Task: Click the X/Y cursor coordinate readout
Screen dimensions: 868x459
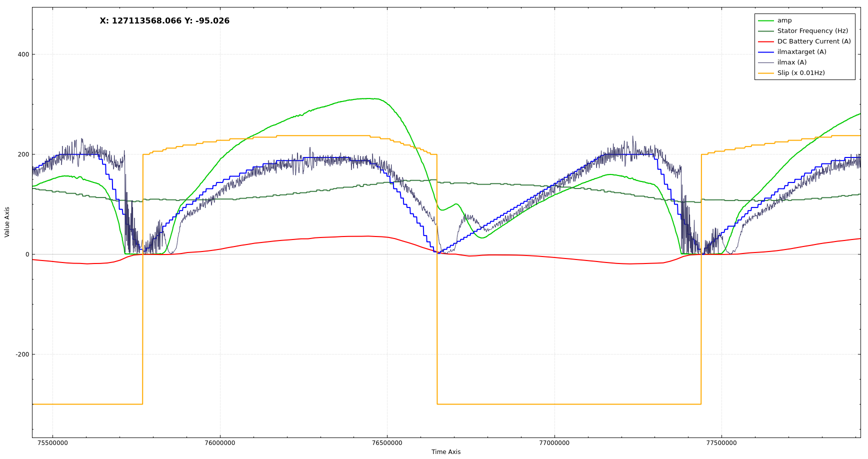Action: coord(164,21)
